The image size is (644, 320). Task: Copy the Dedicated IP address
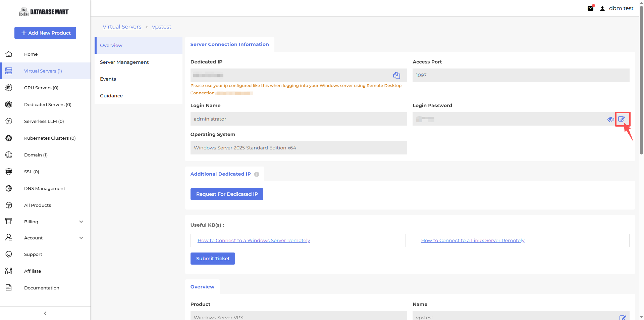pyautogui.click(x=396, y=75)
